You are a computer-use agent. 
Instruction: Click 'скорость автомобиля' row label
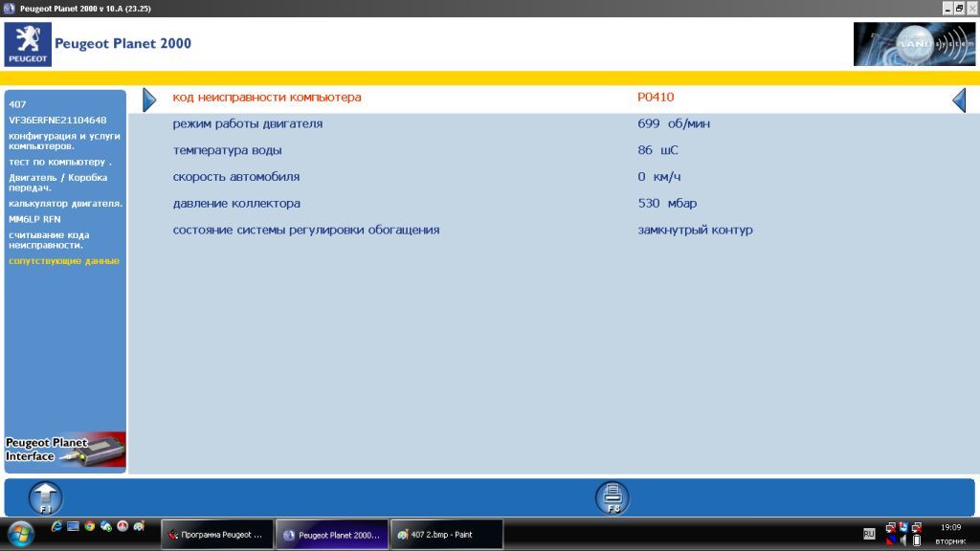point(236,177)
